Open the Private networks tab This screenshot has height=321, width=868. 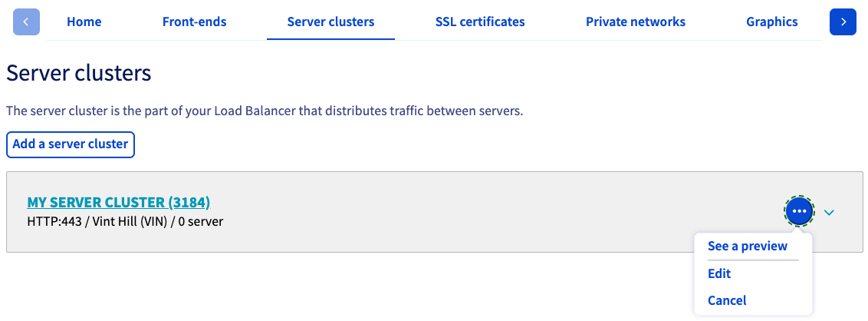coord(636,22)
